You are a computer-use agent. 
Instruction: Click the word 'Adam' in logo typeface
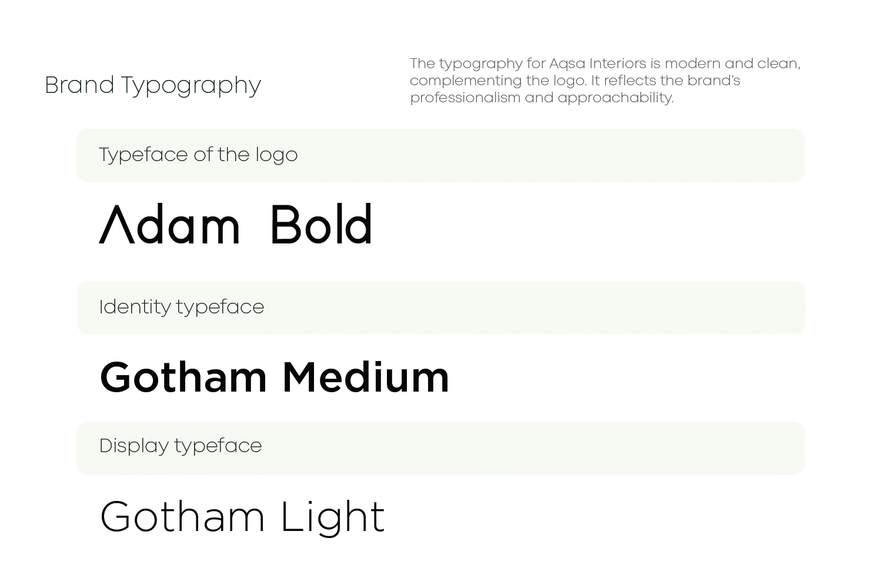point(170,224)
